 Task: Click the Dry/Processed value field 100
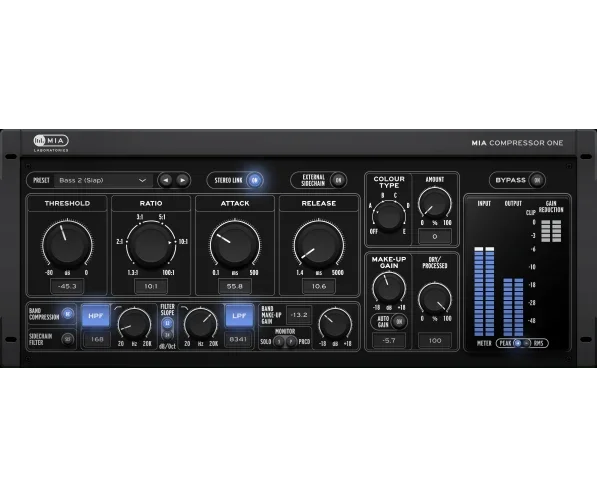click(435, 340)
